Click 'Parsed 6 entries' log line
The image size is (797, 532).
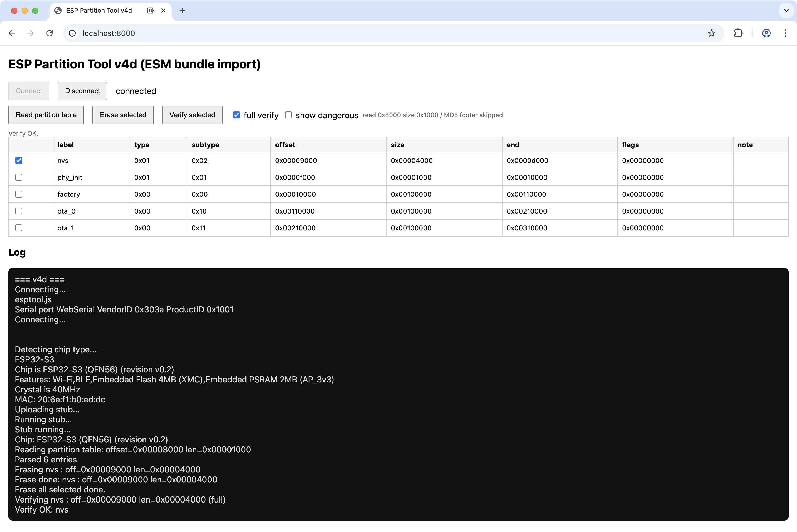(x=46, y=460)
